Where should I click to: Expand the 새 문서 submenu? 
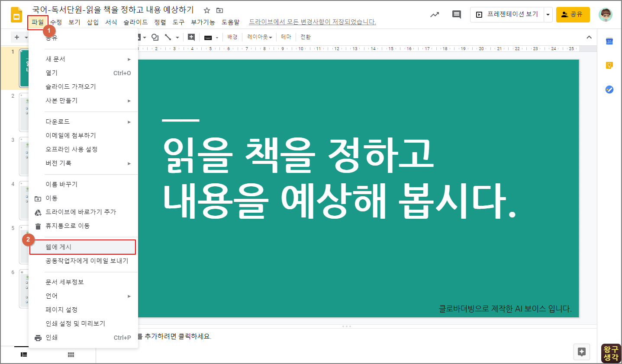point(129,59)
